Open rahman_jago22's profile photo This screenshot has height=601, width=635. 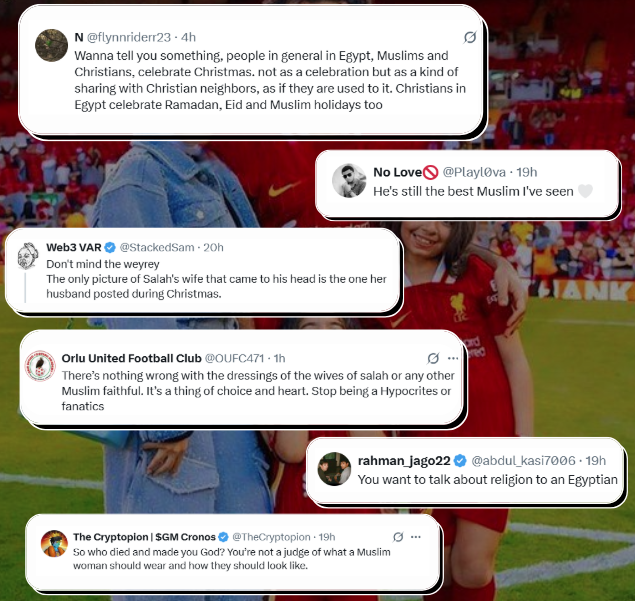[334, 469]
